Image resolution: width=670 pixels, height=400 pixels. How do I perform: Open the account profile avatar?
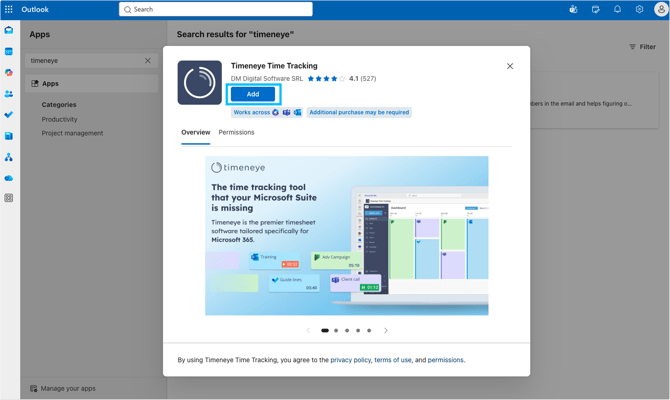pyautogui.click(x=661, y=9)
